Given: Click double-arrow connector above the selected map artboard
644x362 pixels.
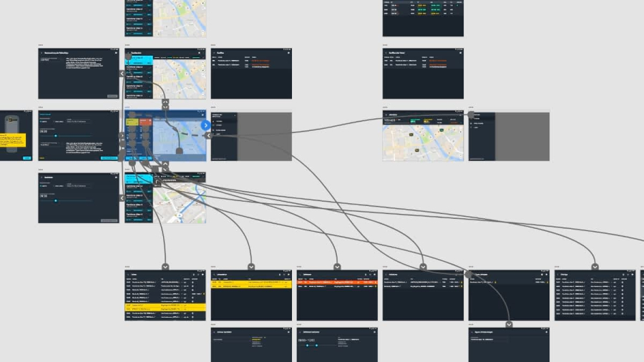Looking at the screenshot, I should point(165,104).
